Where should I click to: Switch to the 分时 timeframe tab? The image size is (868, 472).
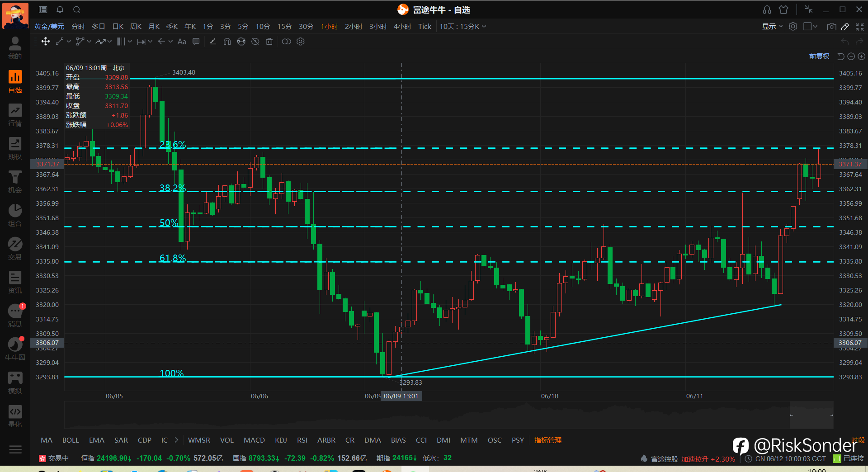point(78,27)
